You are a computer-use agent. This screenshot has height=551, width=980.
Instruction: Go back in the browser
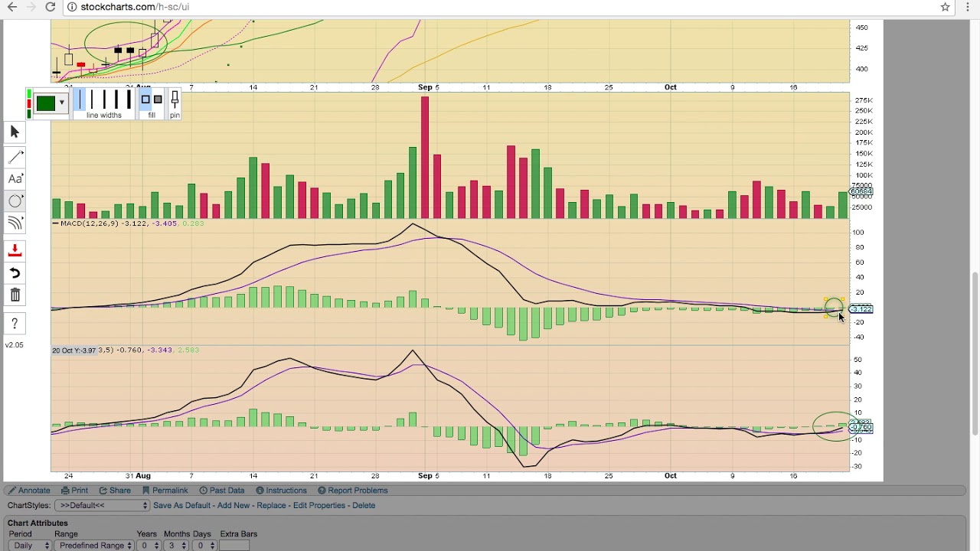pyautogui.click(x=12, y=7)
